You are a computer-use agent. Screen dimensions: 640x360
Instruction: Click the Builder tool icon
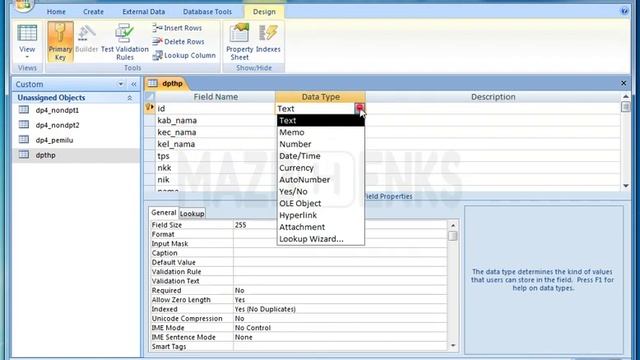(87, 39)
